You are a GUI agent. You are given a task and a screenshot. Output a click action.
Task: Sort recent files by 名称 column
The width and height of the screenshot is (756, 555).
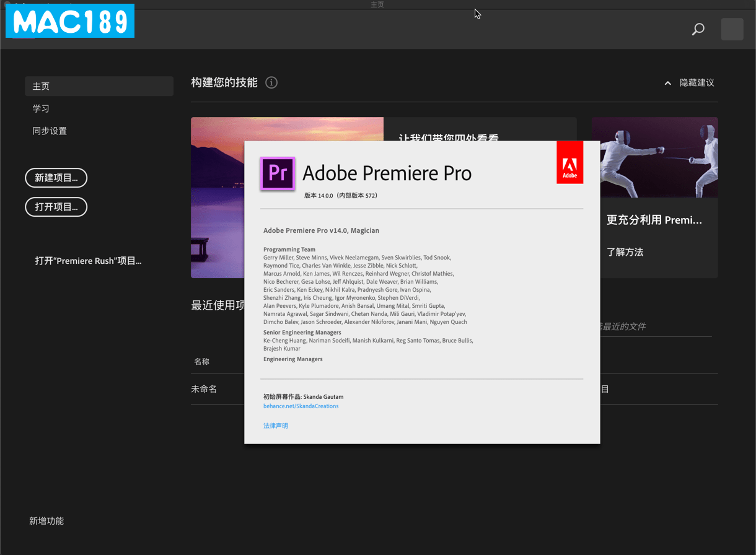tap(202, 362)
